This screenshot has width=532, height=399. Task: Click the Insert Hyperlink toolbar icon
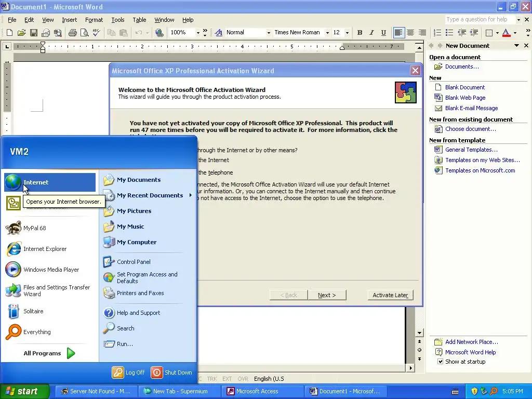[x=159, y=33]
